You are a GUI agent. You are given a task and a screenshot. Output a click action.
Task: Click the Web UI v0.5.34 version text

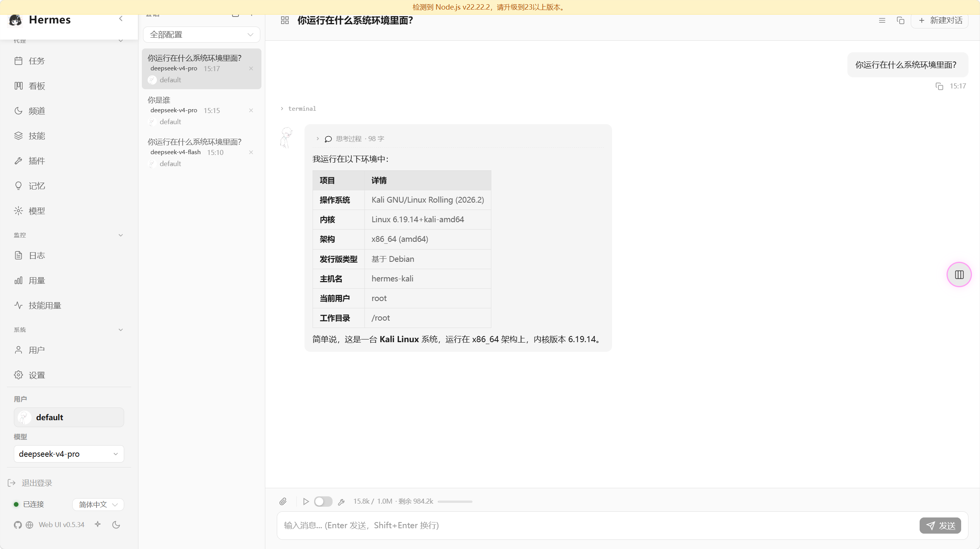tap(62, 525)
